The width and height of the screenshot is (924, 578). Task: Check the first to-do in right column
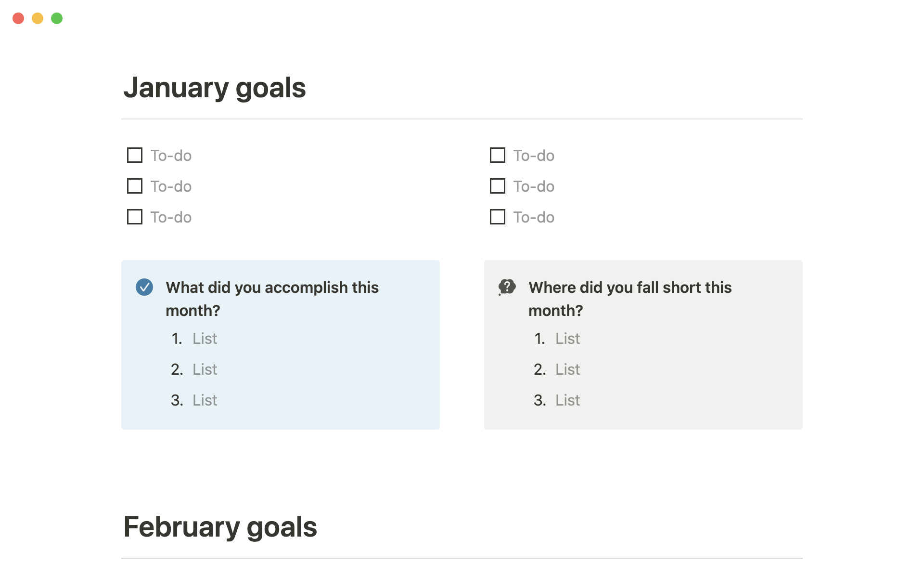click(497, 155)
